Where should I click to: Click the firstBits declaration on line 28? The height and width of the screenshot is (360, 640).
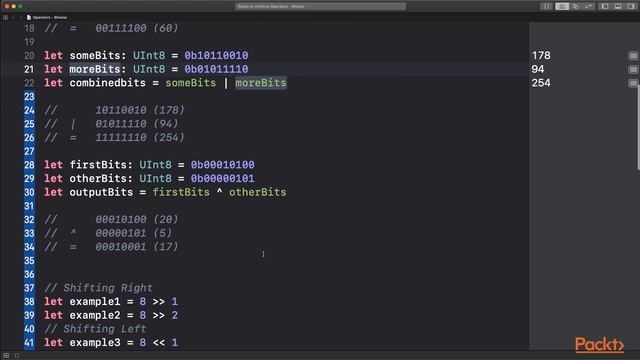tap(98, 165)
